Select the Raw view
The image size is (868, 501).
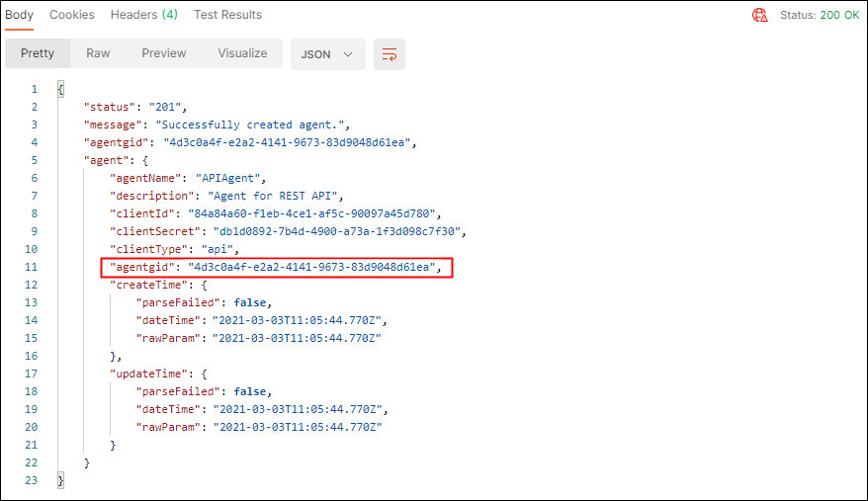click(x=98, y=53)
